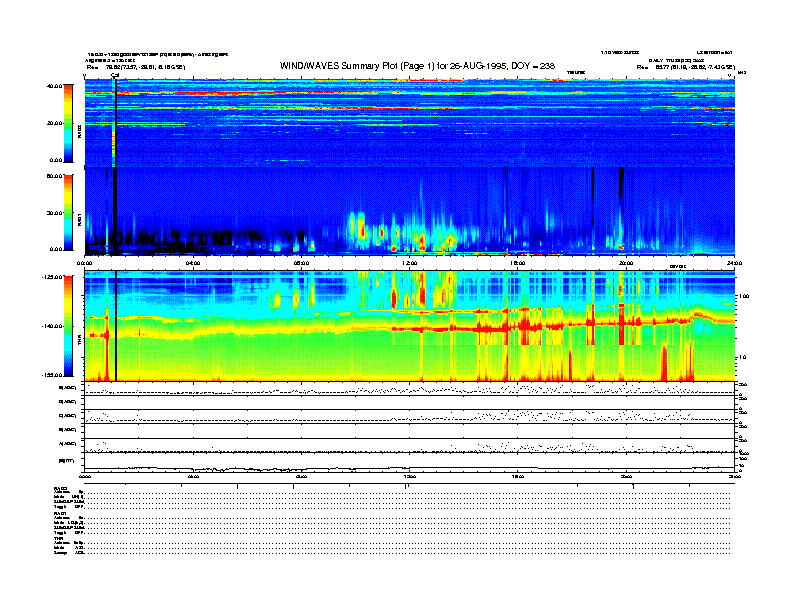Select the 20.00 label on RAD2 scale
Screen dimensions: 792x612
click(55, 123)
